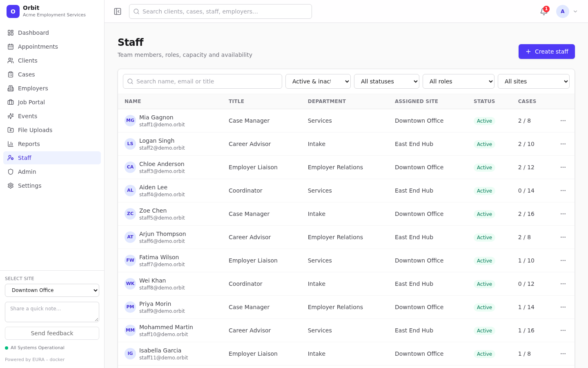
Task: Expand the user menu chevron
Action: (x=575, y=11)
